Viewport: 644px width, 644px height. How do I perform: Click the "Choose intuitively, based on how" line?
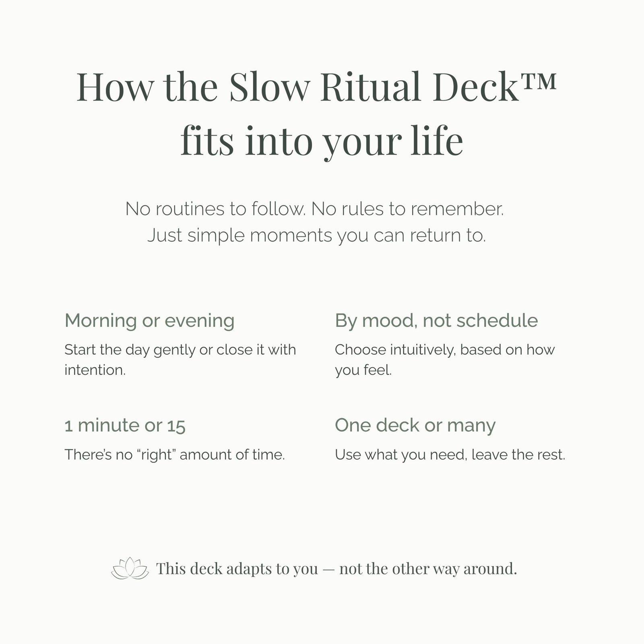(445, 350)
